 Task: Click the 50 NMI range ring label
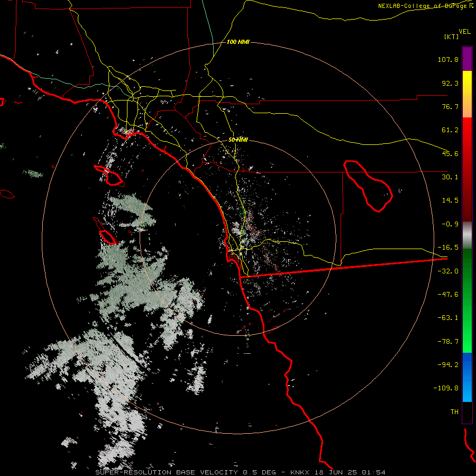(238, 140)
